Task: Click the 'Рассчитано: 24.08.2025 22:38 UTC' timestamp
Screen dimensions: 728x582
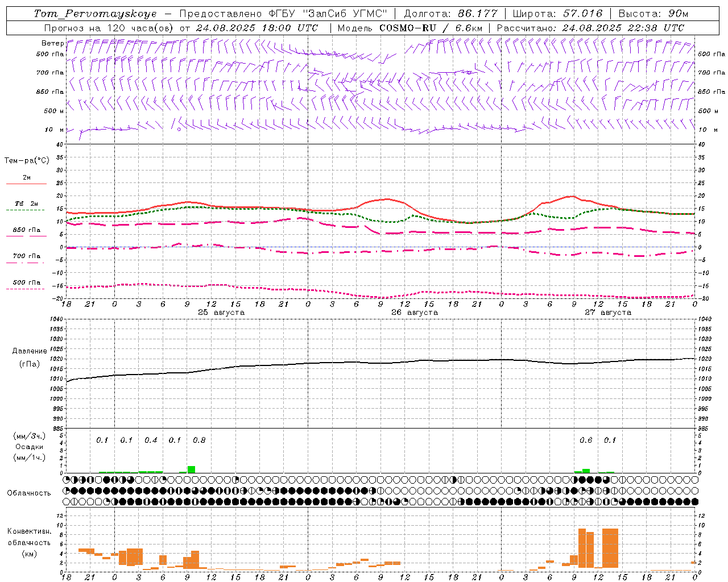Action: (590, 28)
